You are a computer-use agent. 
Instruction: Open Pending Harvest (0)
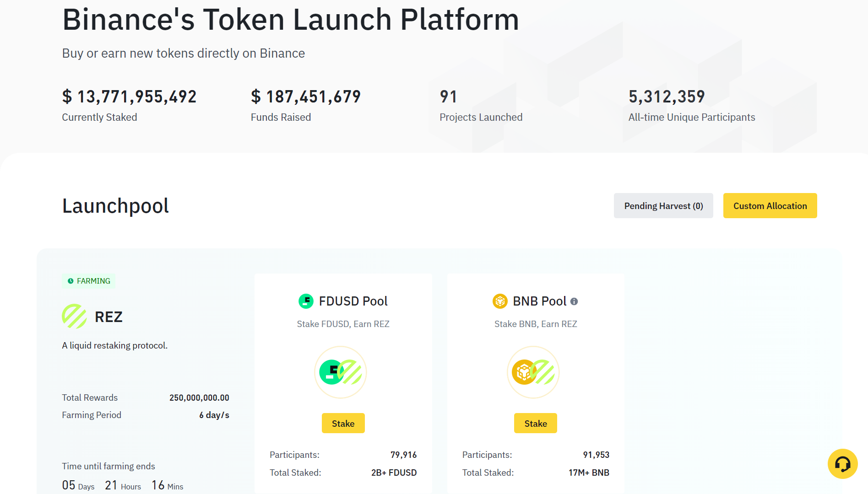click(663, 206)
